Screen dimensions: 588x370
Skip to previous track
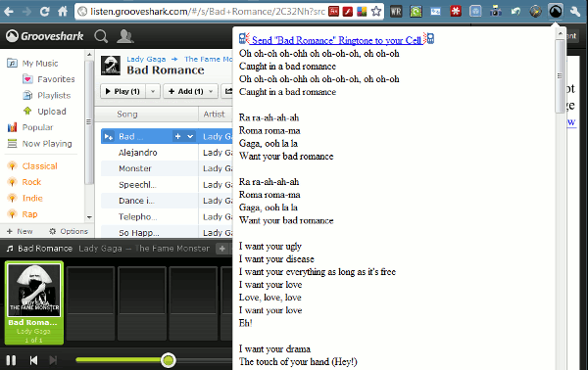tap(33, 360)
